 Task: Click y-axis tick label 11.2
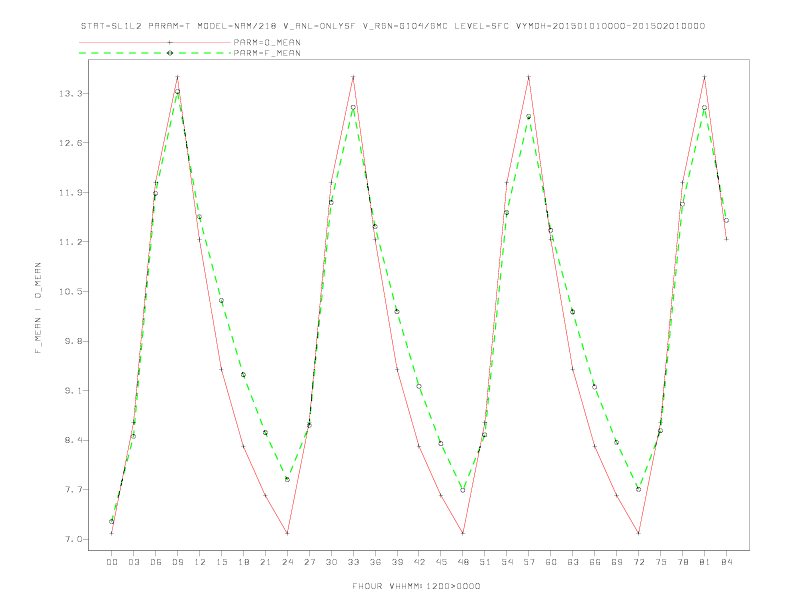pyautogui.click(x=70, y=242)
